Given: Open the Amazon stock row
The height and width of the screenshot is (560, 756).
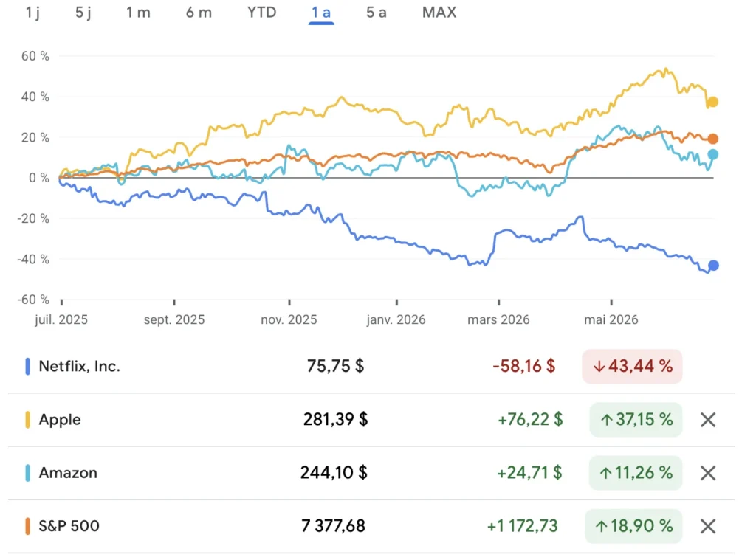Looking at the screenshot, I should 371,473.
